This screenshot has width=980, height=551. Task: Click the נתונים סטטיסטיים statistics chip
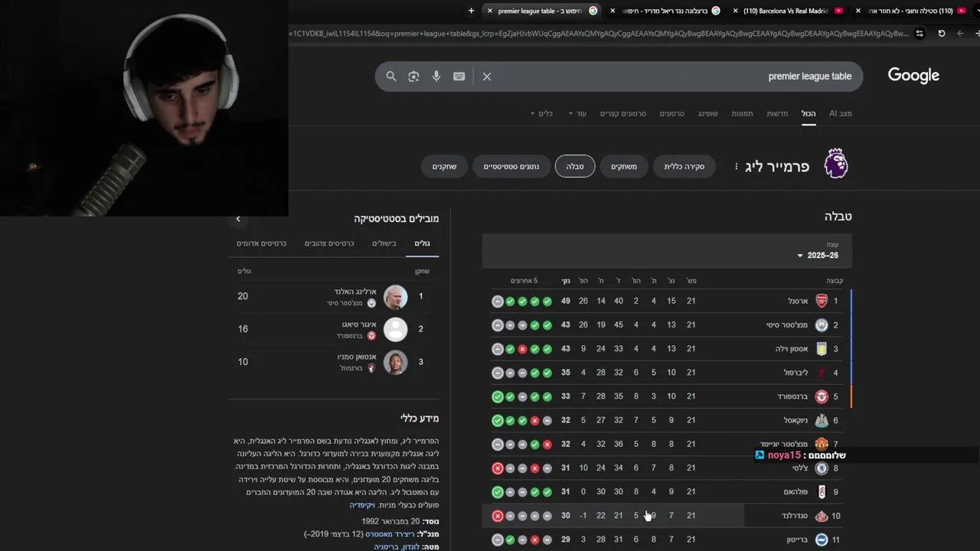point(511,166)
